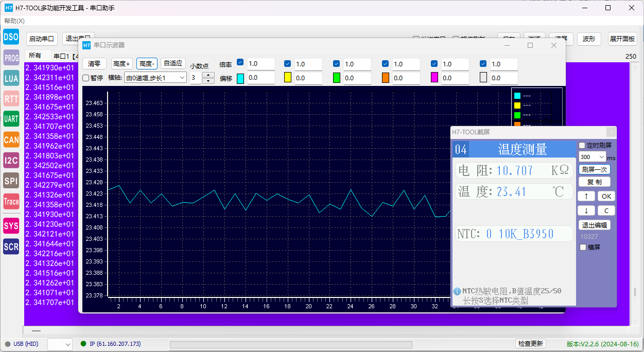Click the 展开面板 expand panel button
This screenshot has width=644, height=352.
tap(622, 39)
